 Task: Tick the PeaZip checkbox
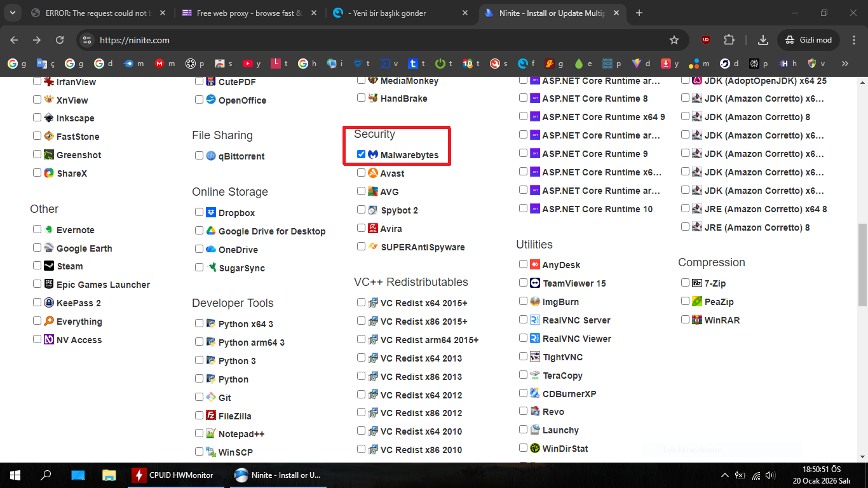point(686,301)
